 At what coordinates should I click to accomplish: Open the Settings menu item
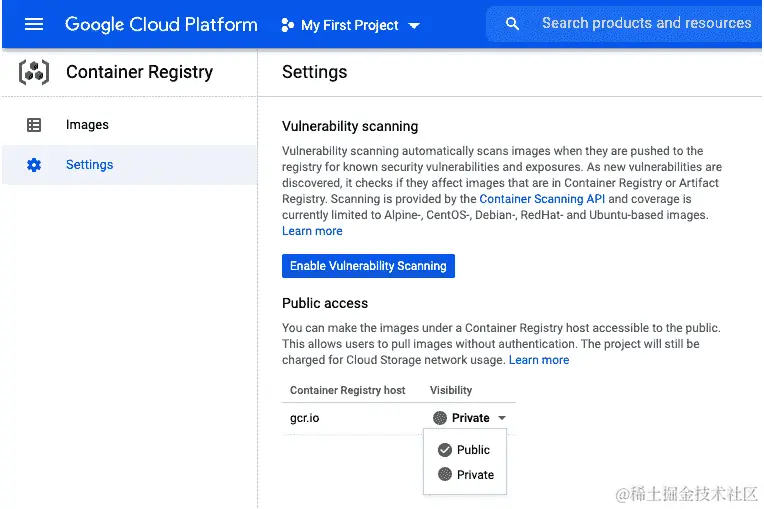[90, 165]
